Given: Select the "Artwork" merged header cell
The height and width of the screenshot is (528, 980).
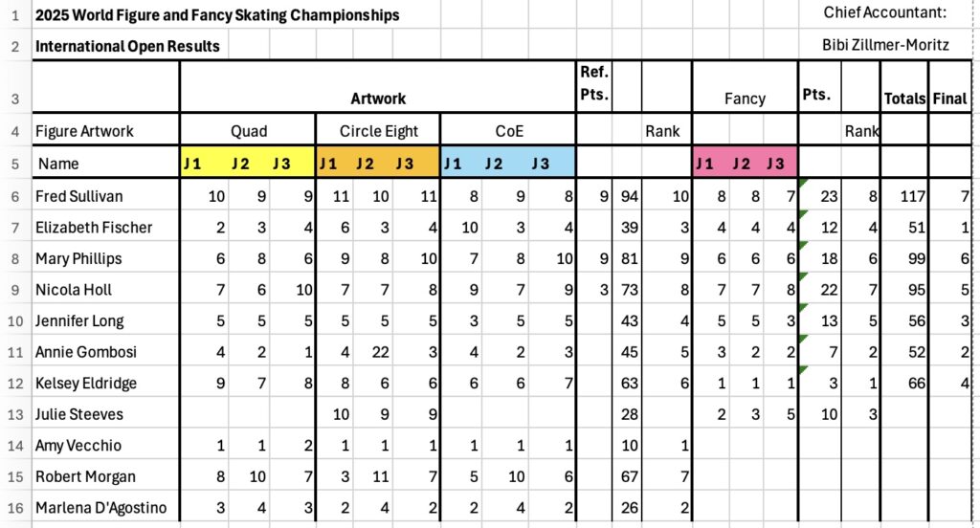Looking at the screenshot, I should (x=378, y=98).
